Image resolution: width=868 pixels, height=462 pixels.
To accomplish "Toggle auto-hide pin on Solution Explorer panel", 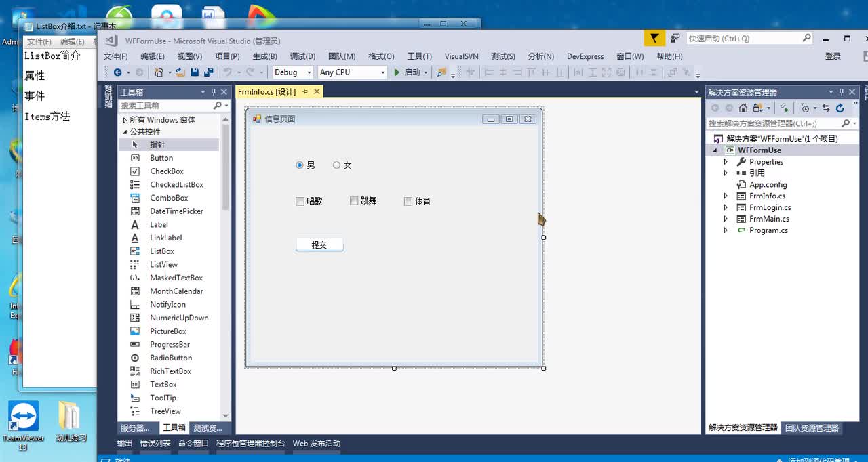I will 842,92.
